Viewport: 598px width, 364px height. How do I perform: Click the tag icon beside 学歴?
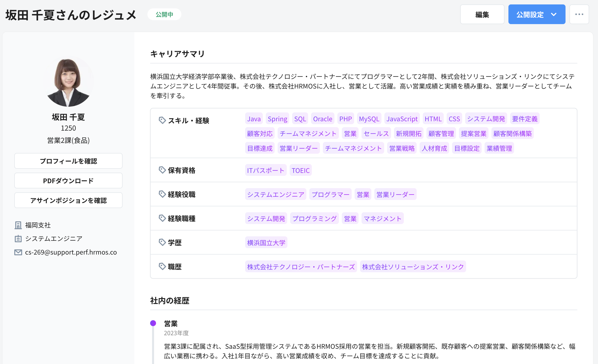point(162,242)
